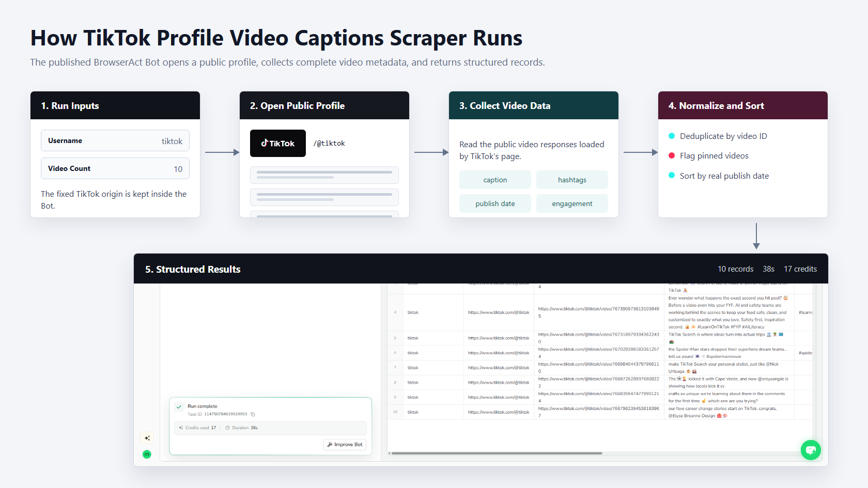
Task: Click the Username input field
Action: [115, 140]
